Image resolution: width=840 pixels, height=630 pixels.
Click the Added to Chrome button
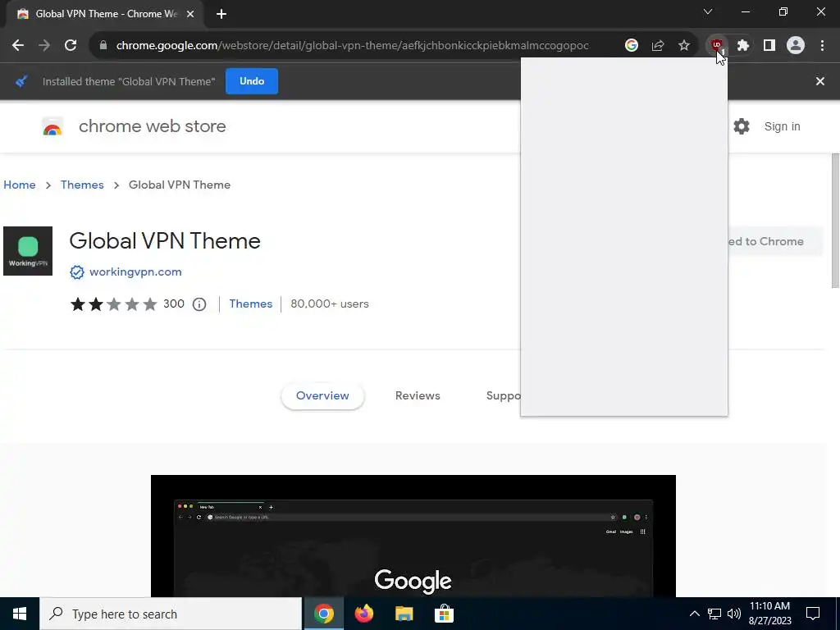[775, 242]
